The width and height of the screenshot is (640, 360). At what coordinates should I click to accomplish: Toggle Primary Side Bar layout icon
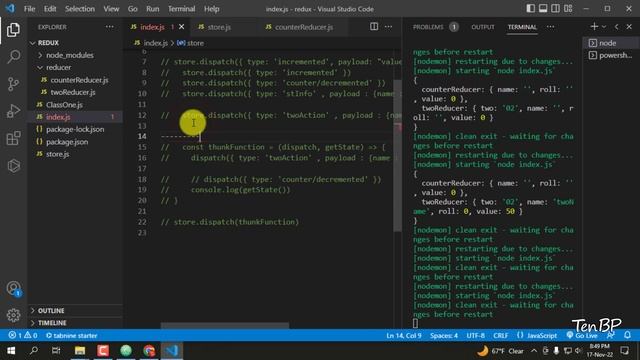tap(530, 9)
